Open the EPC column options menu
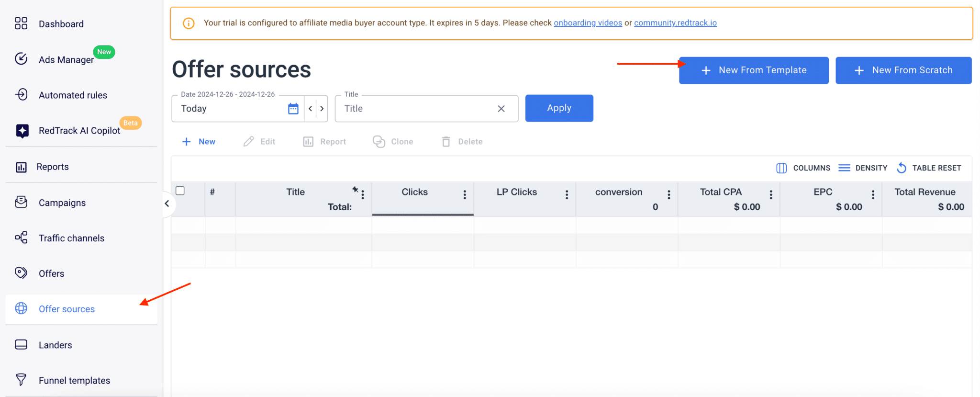Image resolution: width=980 pixels, height=397 pixels. click(x=873, y=194)
